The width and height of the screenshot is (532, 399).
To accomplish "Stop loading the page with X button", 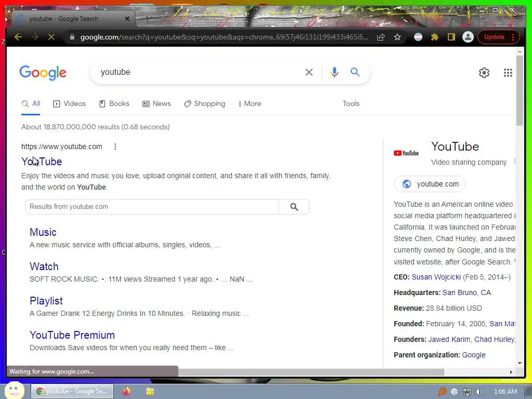I will (51, 37).
